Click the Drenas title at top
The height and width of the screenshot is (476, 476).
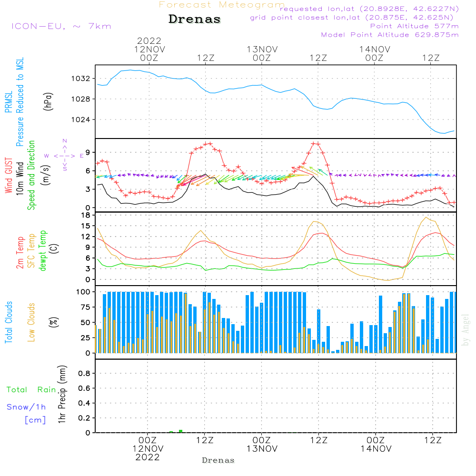pos(195,19)
